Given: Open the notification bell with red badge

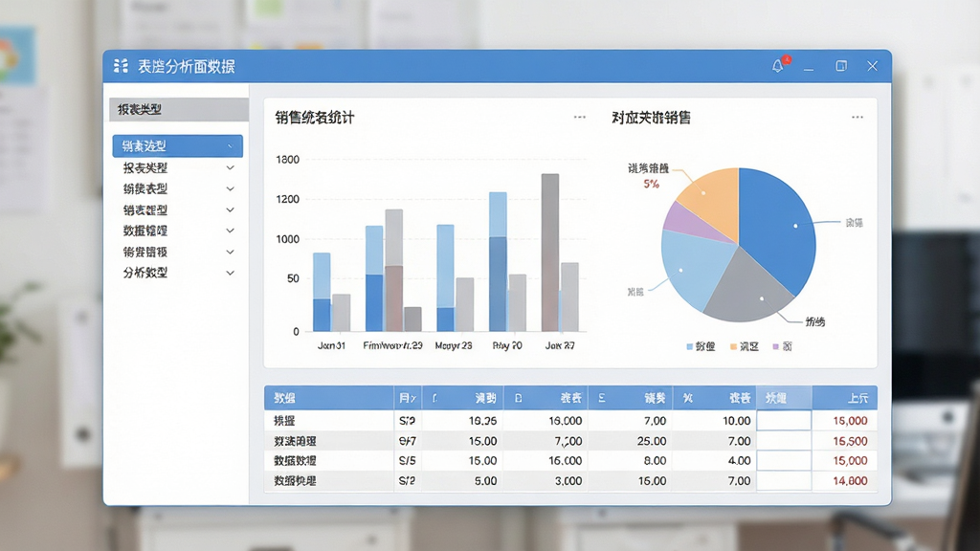Looking at the screenshot, I should 779,65.
